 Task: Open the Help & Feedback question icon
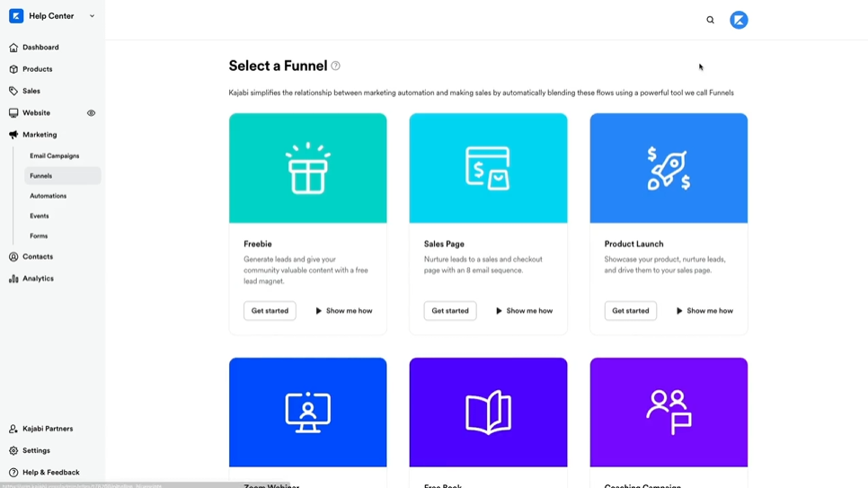point(13,473)
